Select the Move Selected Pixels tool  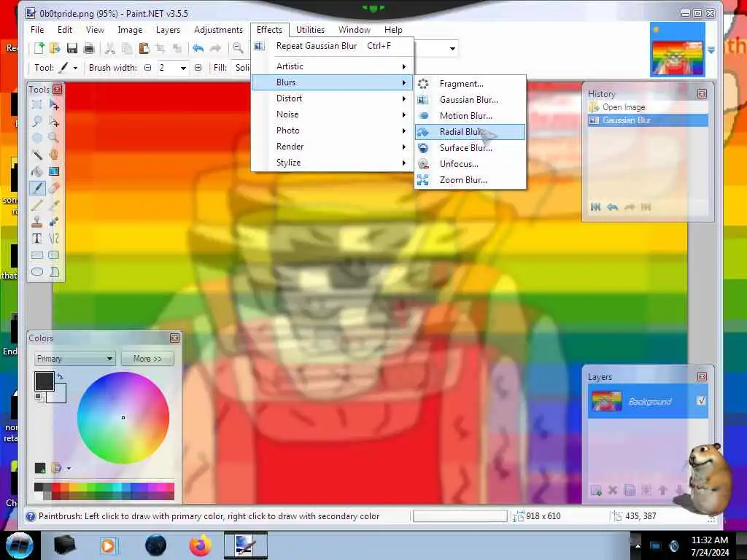coord(54,104)
